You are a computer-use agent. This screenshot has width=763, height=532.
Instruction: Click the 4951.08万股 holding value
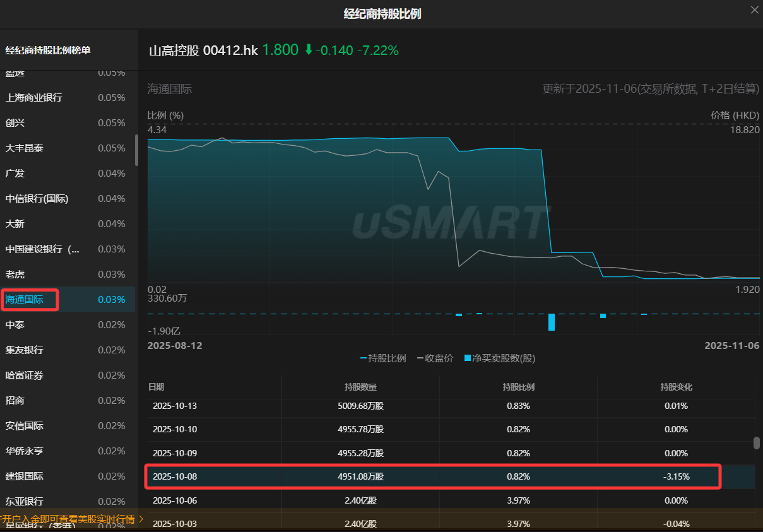pyautogui.click(x=360, y=476)
